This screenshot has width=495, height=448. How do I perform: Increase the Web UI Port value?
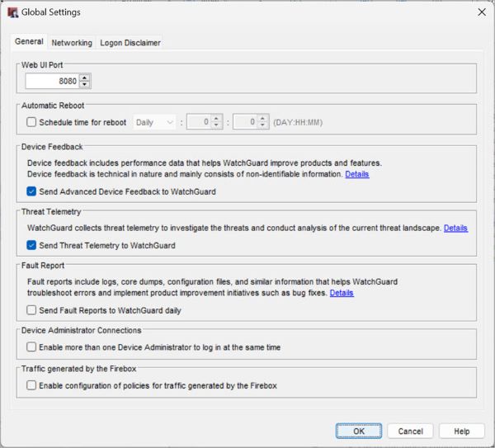click(x=85, y=78)
